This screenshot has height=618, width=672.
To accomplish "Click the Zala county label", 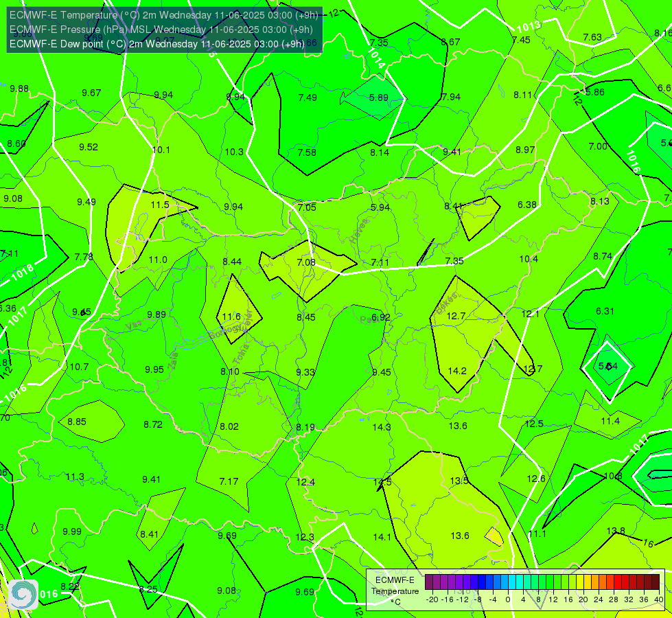I will 173,362.
